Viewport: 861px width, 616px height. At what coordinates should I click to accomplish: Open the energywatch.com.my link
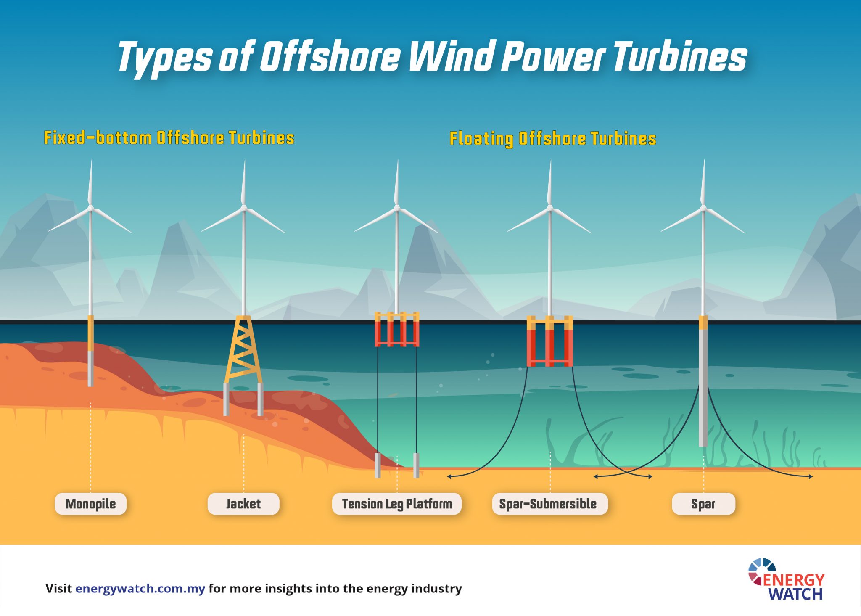(140, 588)
